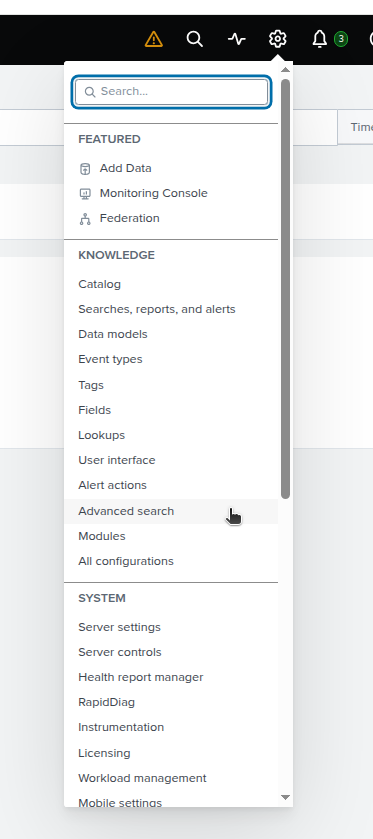Click the Add Data icon
The height and width of the screenshot is (839, 373).
click(85, 169)
